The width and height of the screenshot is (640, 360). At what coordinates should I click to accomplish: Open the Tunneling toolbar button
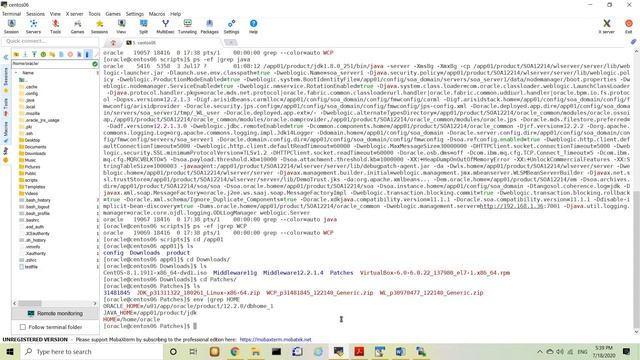187,27
